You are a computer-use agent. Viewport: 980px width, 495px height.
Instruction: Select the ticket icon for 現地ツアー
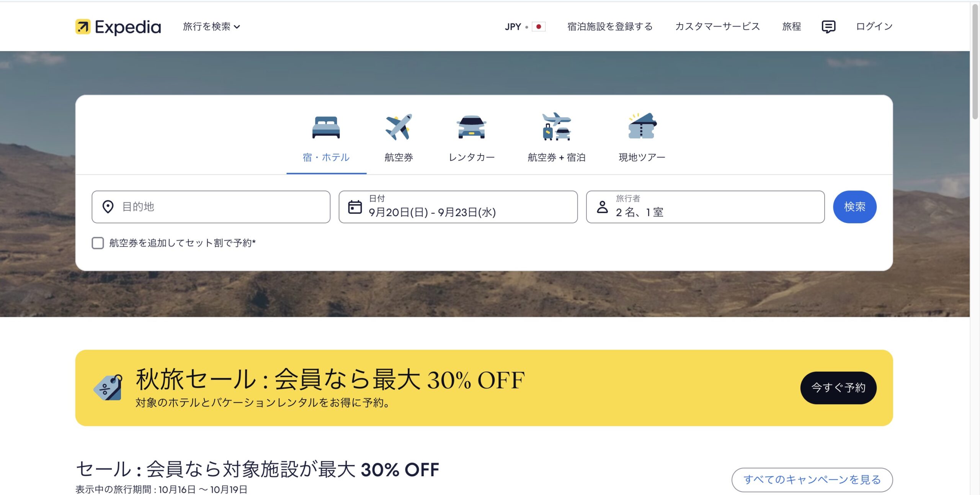point(642,126)
